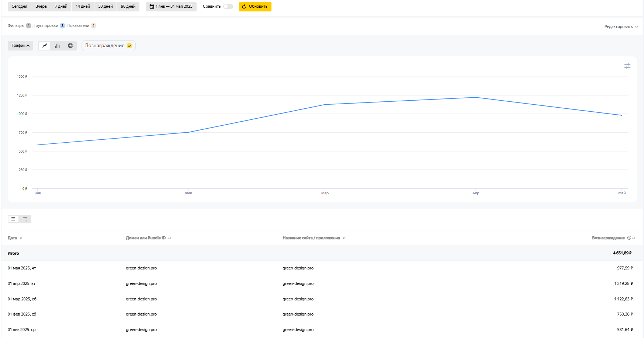The height and width of the screenshot is (338, 644).
Task: Expand the Редактировать dropdown
Action: 621,27
